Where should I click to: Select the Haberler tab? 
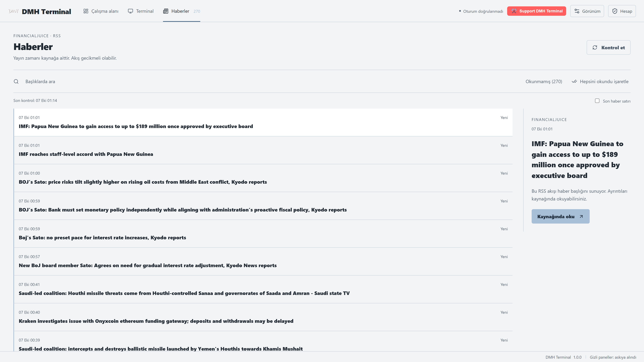click(181, 11)
